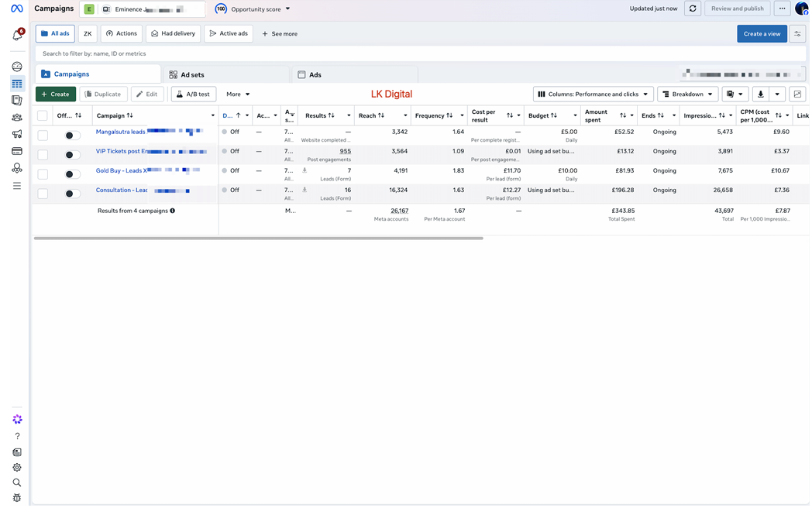The width and height of the screenshot is (812, 508).
Task: Open the Campaign column header dropdown arrow
Action: coord(213,115)
